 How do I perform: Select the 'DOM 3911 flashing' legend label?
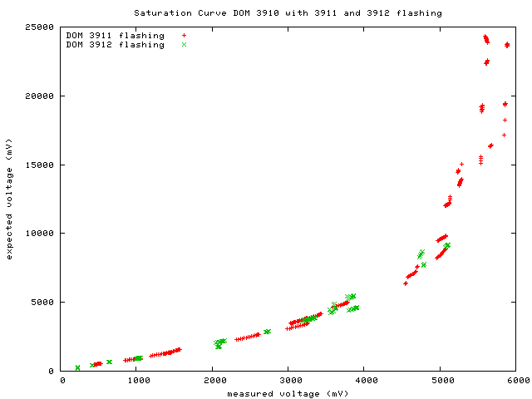[115, 36]
